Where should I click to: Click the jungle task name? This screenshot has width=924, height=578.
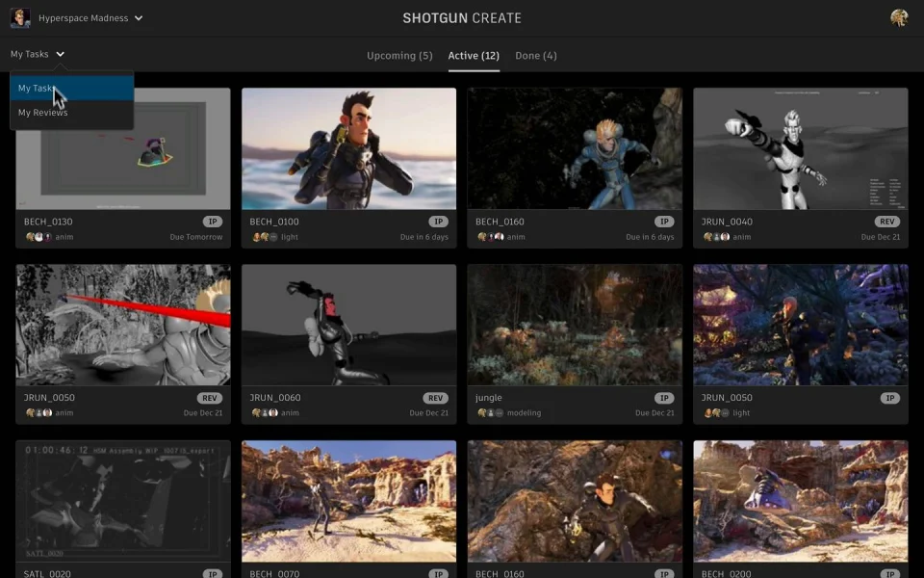(489, 398)
